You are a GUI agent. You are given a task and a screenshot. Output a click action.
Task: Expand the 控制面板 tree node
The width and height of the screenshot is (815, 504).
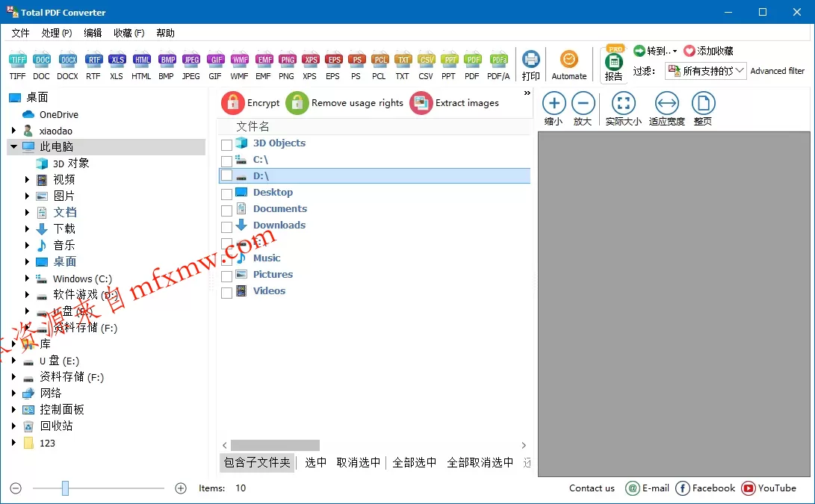tap(14, 409)
